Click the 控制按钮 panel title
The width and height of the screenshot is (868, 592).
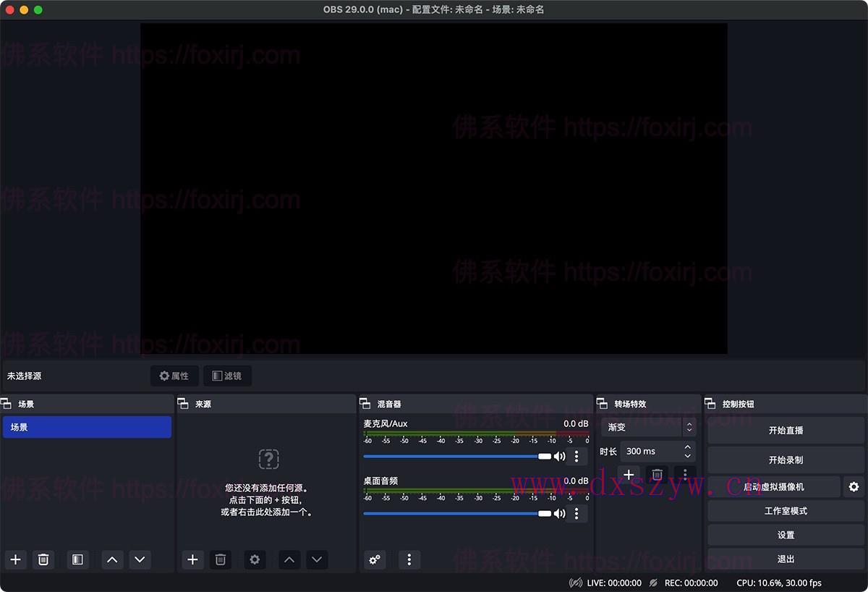(x=738, y=404)
